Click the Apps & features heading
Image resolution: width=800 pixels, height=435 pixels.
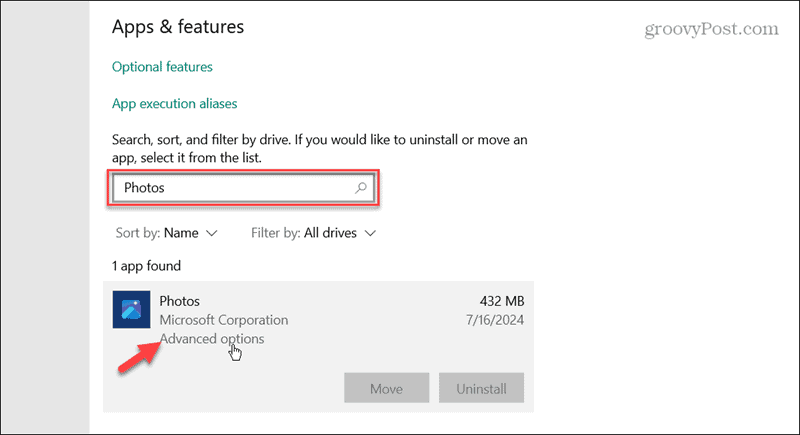pyautogui.click(x=178, y=27)
